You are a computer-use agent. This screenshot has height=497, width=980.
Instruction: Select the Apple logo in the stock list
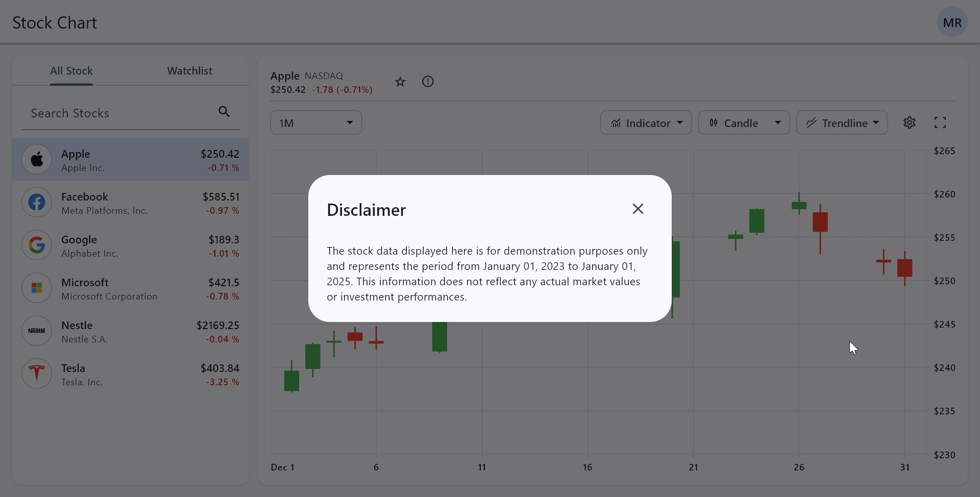(x=36, y=159)
